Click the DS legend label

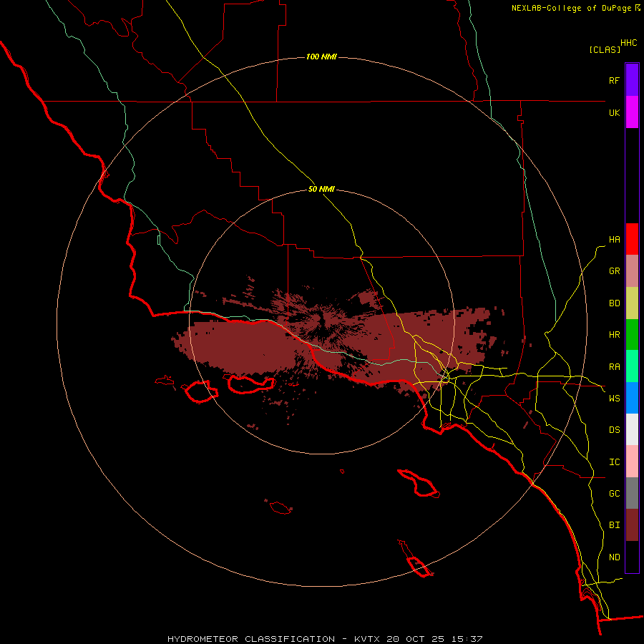coord(614,430)
